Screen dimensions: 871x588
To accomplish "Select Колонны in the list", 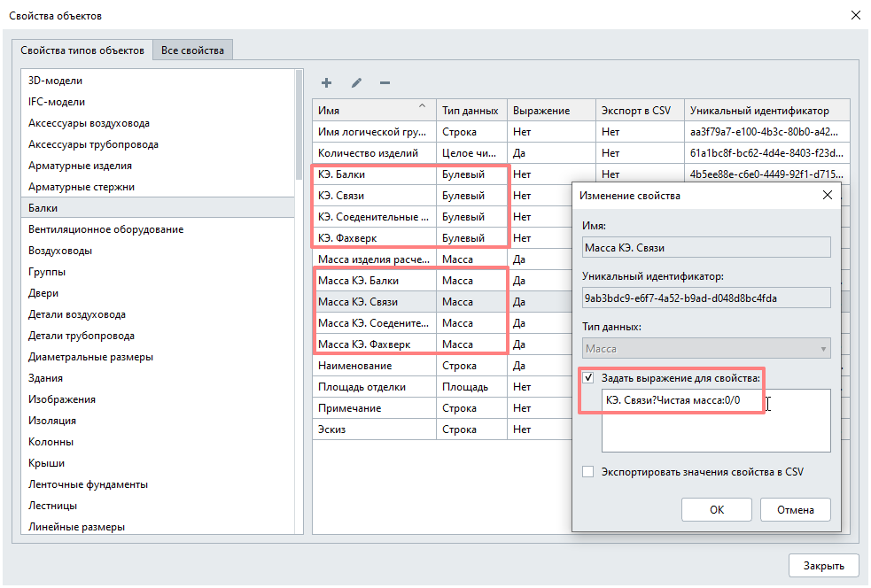I will click(158, 441).
